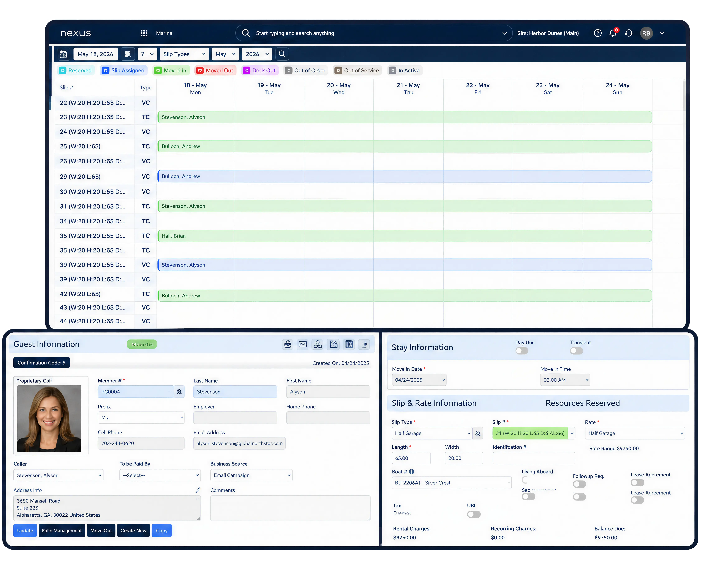Open the help question mark icon
728x586 pixels.
coord(598,33)
